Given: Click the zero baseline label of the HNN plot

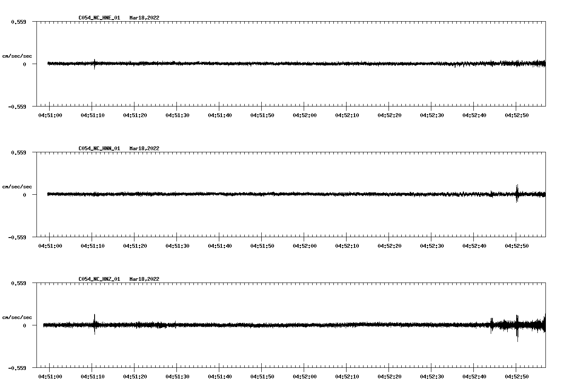Looking at the screenshot, I should pyautogui.click(x=25, y=195).
